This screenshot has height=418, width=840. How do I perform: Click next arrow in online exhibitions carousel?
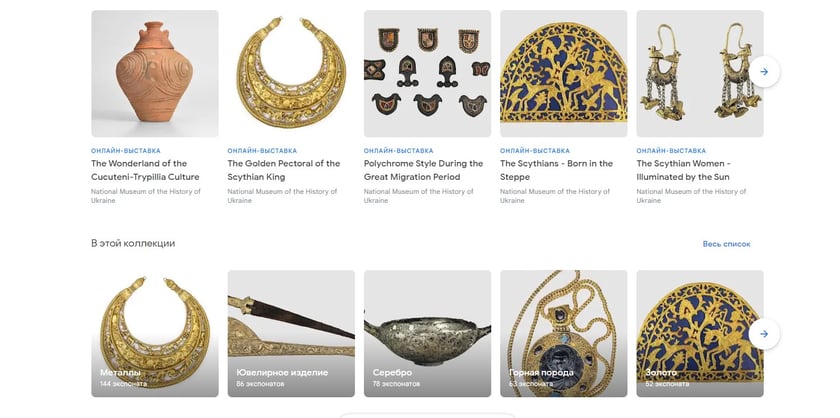764,72
